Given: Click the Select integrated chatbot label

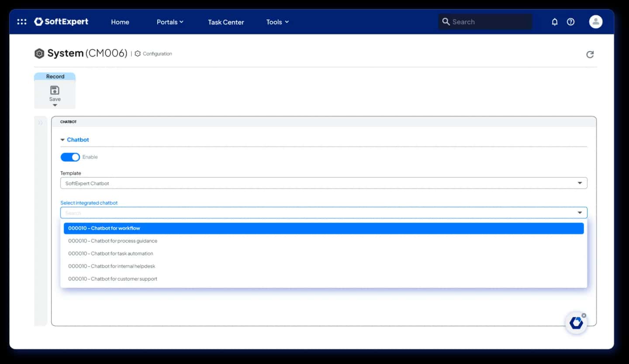Looking at the screenshot, I should click(89, 203).
